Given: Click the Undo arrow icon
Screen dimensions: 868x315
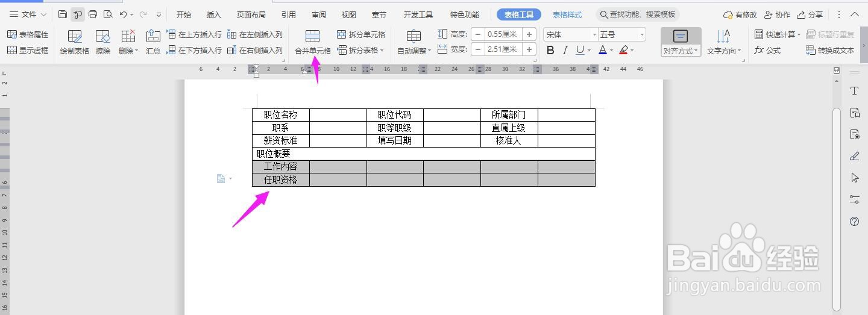Looking at the screenshot, I should (x=123, y=14).
